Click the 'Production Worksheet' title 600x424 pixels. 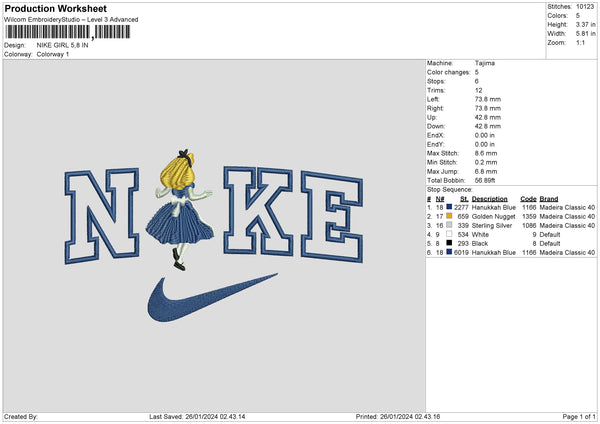[55, 8]
